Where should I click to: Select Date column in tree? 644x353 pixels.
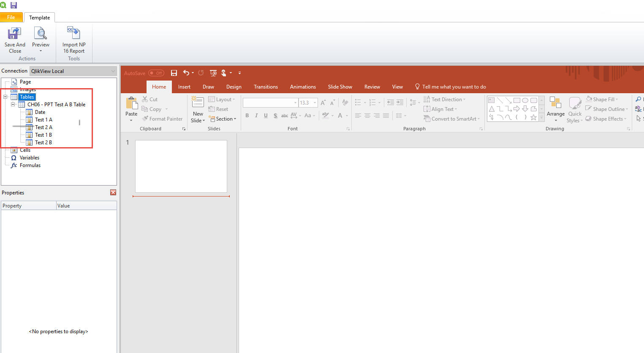(40, 112)
